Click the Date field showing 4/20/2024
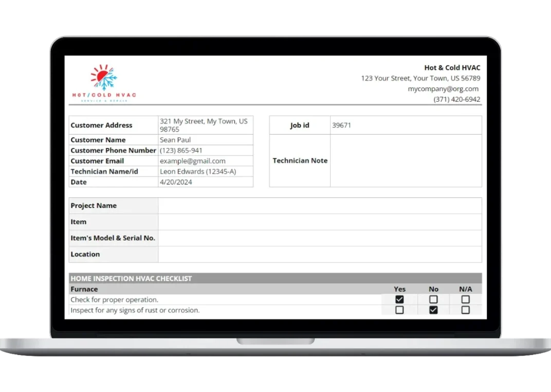This screenshot has height=392, width=551. 205,182
